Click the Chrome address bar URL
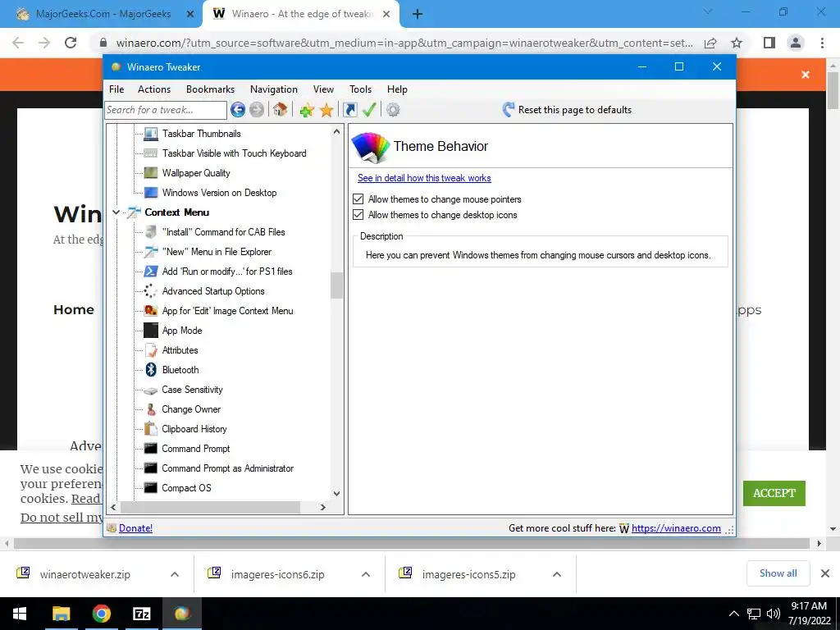840x630 pixels. point(404,43)
